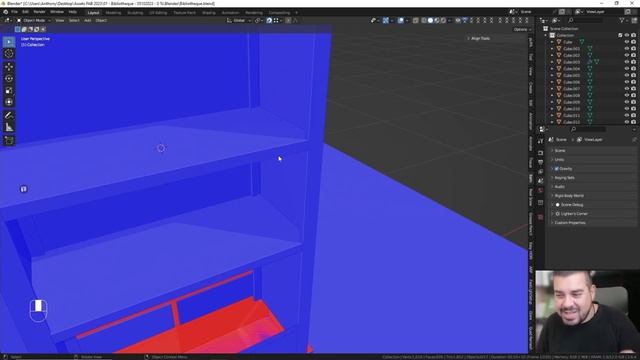
Task: Select the Move tool
Action: [x=9, y=67]
